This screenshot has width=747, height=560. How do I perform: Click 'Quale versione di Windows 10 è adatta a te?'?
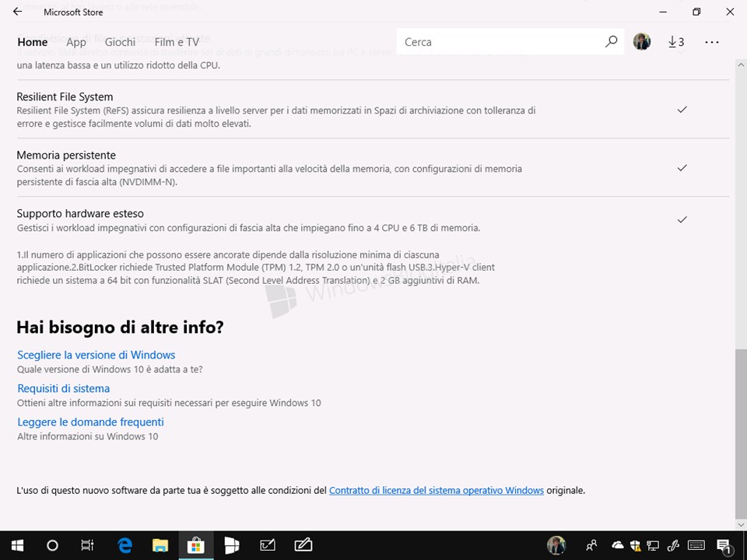point(110,369)
